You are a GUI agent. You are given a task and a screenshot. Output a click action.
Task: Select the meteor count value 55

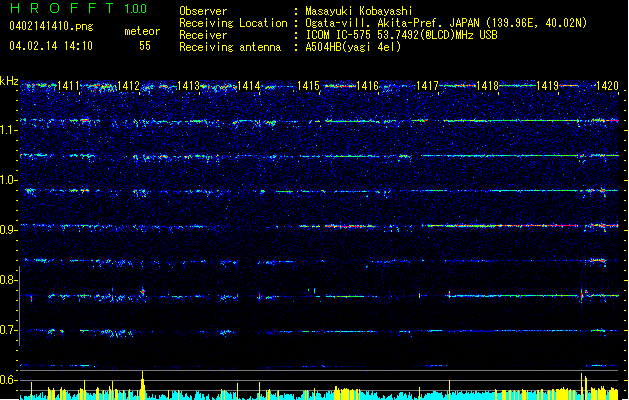pyautogui.click(x=145, y=46)
